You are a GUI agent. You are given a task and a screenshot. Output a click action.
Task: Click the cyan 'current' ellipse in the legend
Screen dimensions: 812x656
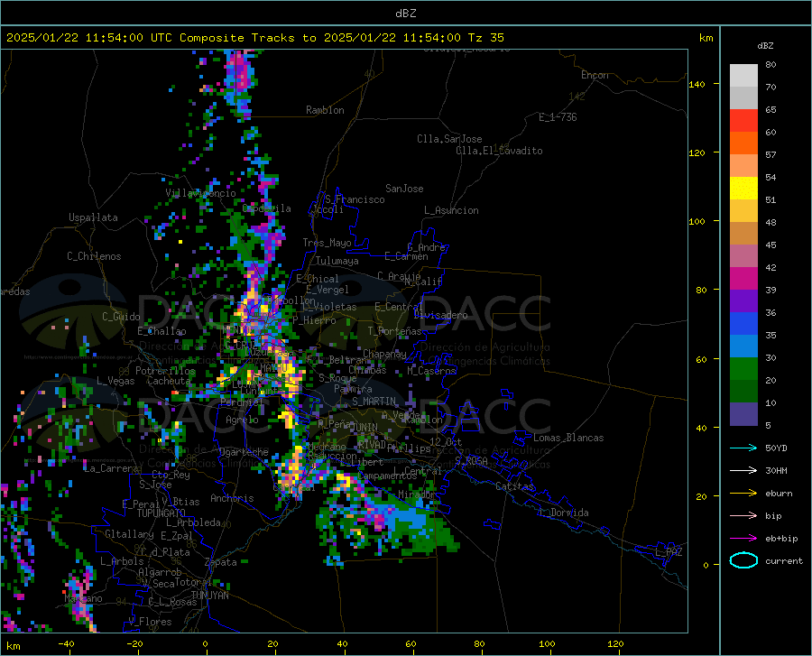[743, 560]
